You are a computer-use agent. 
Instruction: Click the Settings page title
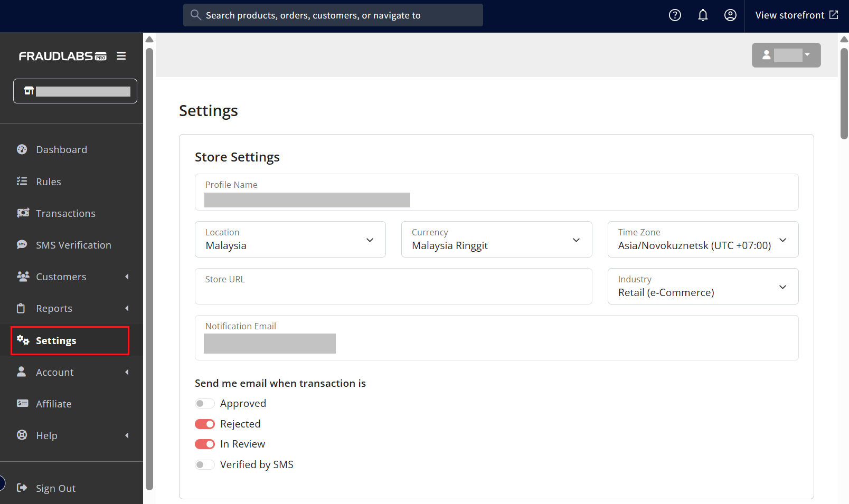pyautogui.click(x=209, y=111)
